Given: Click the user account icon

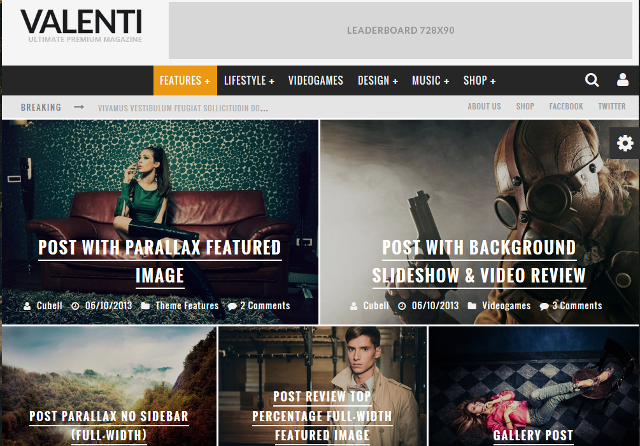Looking at the screenshot, I should pyautogui.click(x=622, y=80).
